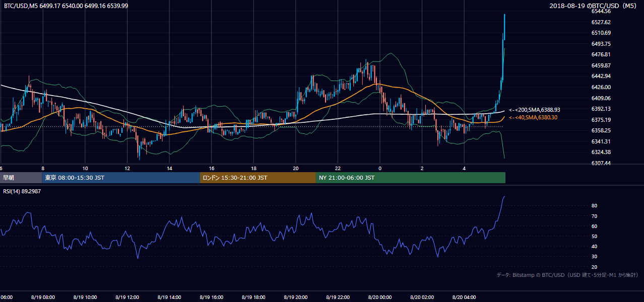
Task: Click the 8/19 14:00 time label
Action: 169,297
